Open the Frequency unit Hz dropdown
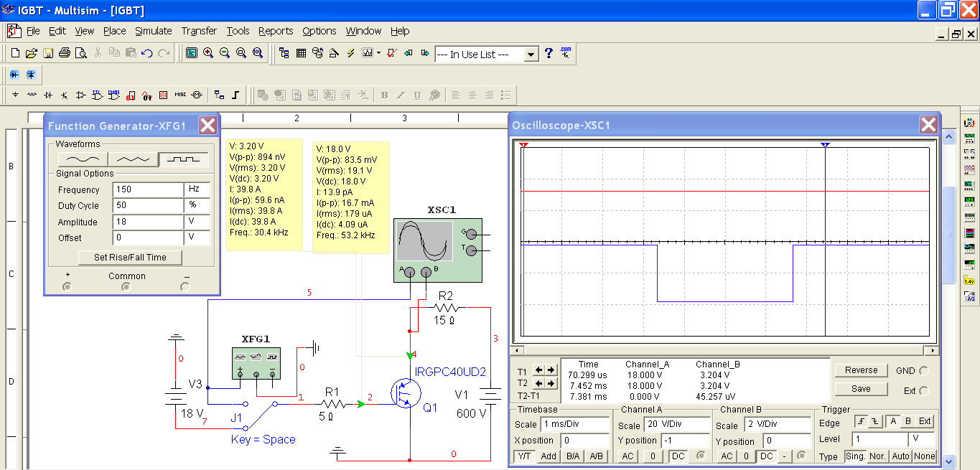The image size is (980, 470). (x=197, y=190)
